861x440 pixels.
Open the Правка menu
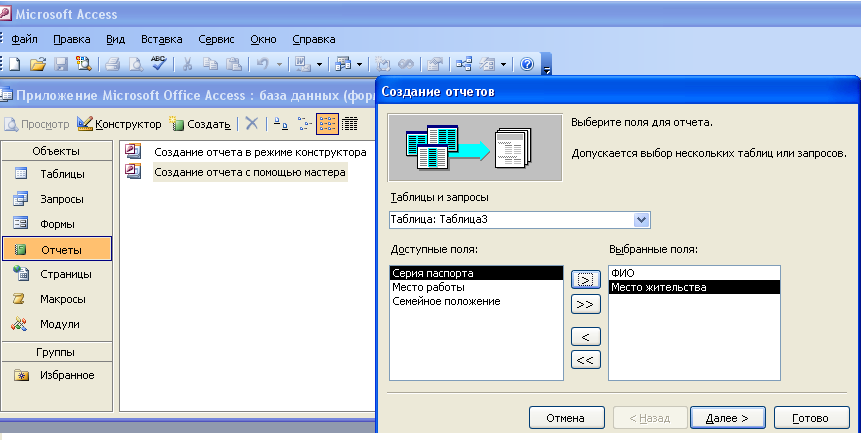point(71,39)
